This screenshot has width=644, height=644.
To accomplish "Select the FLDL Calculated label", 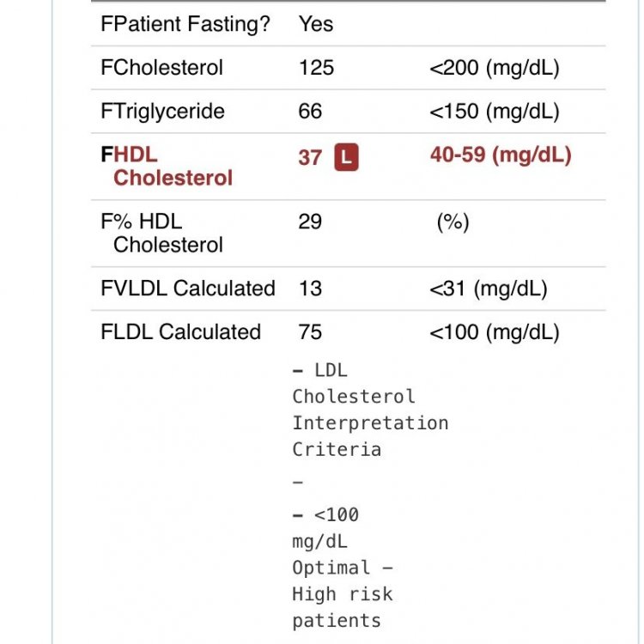I will 180,332.
